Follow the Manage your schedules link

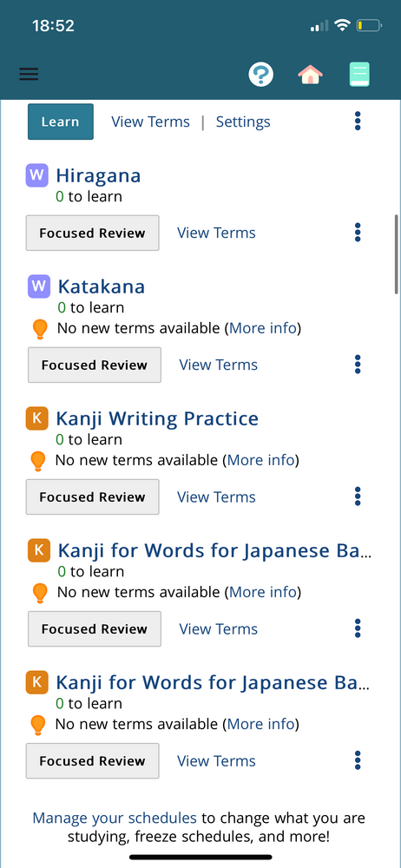pos(115,818)
